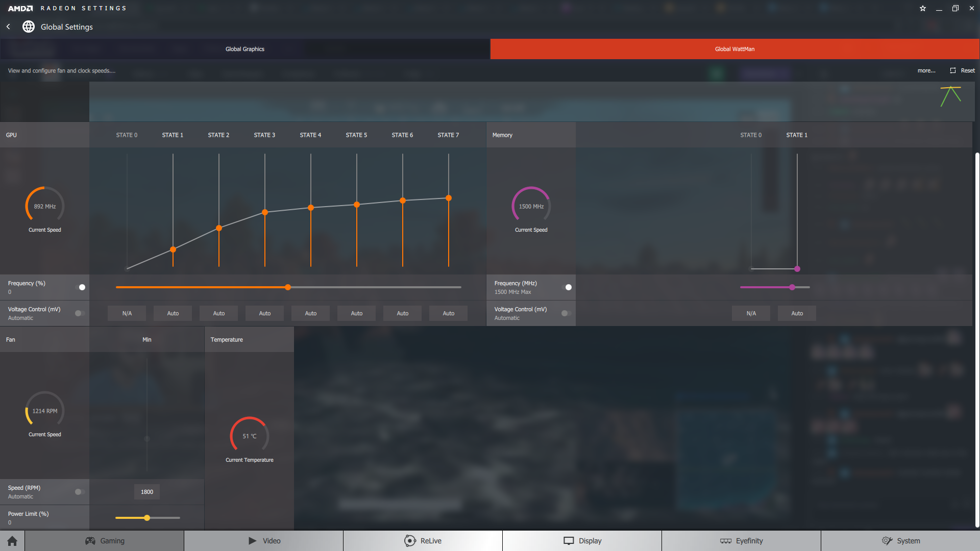Click GPU State 1 curve point
Image resolution: width=980 pixels, height=551 pixels.
173,249
